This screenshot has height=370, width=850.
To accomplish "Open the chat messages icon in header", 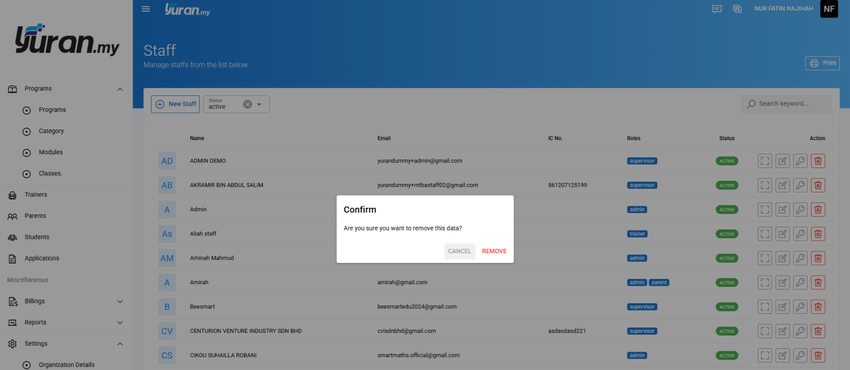I will pos(717,9).
